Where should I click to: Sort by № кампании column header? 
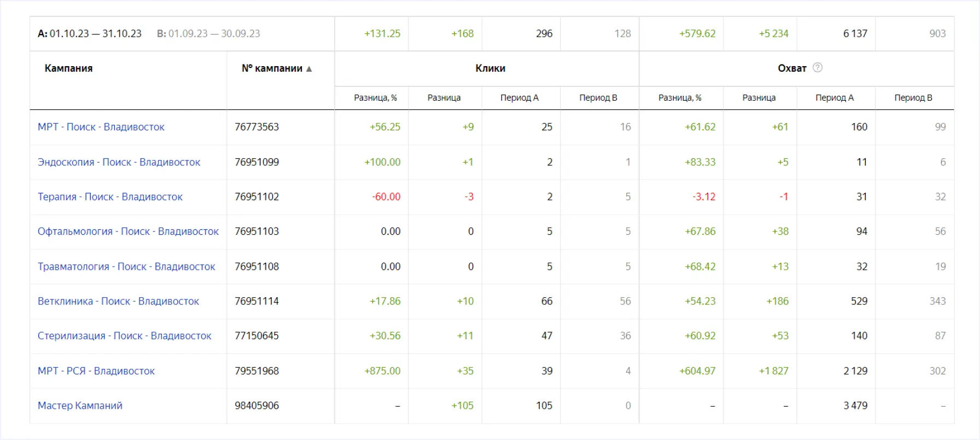[272, 68]
